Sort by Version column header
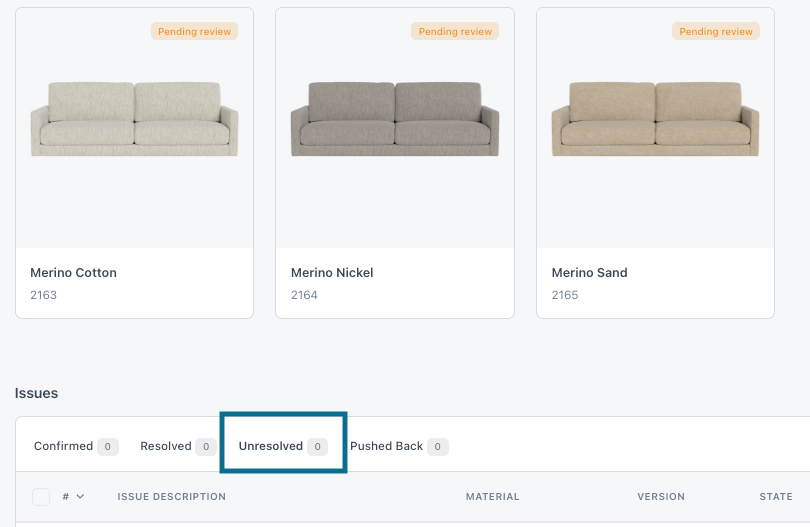This screenshot has height=527, width=810. [661, 497]
